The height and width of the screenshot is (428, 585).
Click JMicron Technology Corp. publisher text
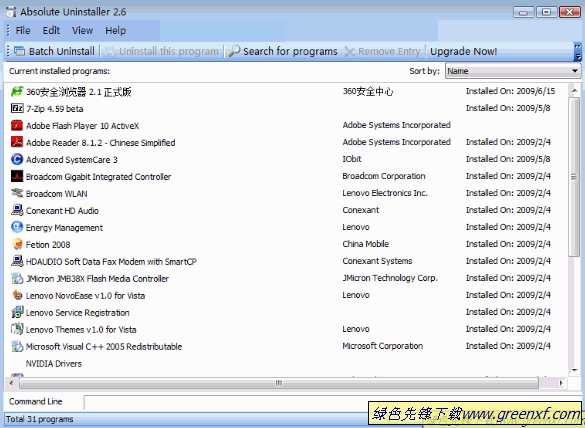click(390, 278)
